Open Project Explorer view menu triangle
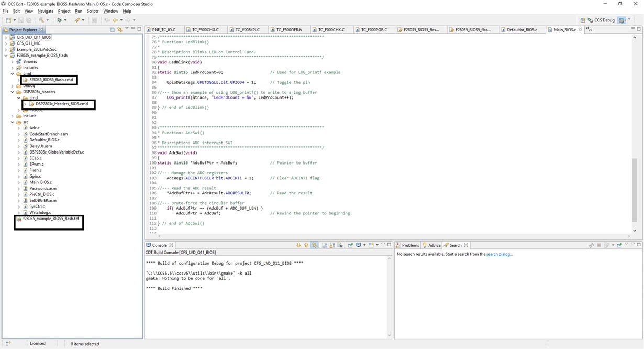 click(127, 28)
